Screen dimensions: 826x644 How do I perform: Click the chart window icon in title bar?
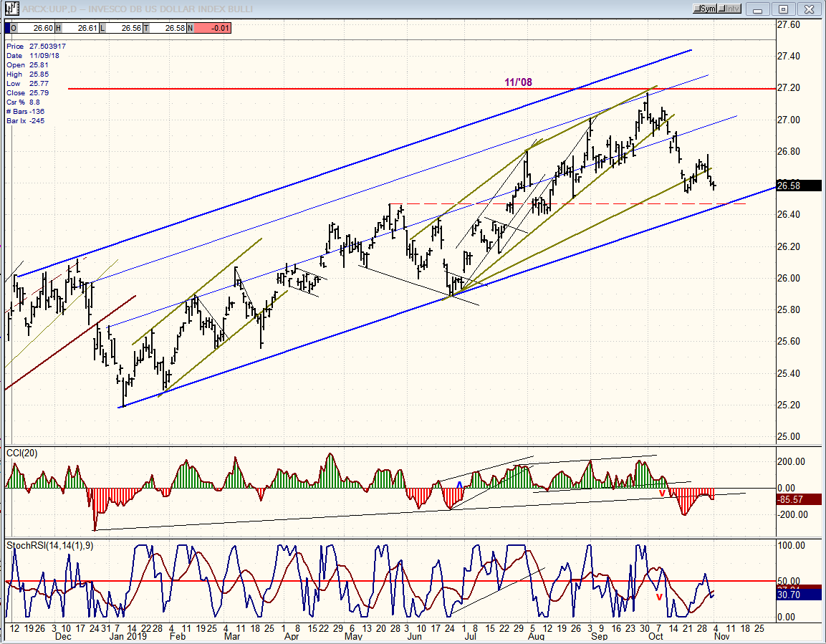tap(11, 9)
